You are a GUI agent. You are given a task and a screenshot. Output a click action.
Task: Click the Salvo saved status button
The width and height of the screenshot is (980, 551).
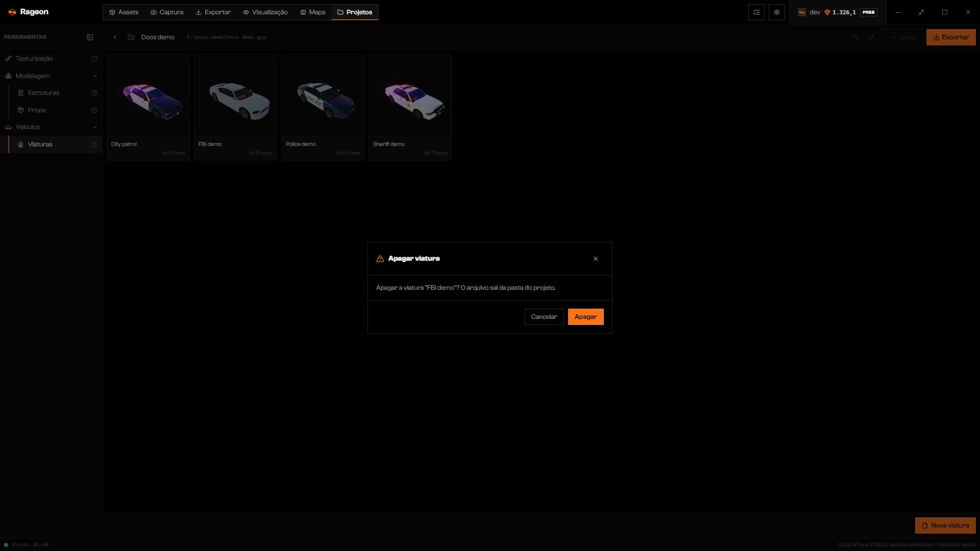[903, 37]
